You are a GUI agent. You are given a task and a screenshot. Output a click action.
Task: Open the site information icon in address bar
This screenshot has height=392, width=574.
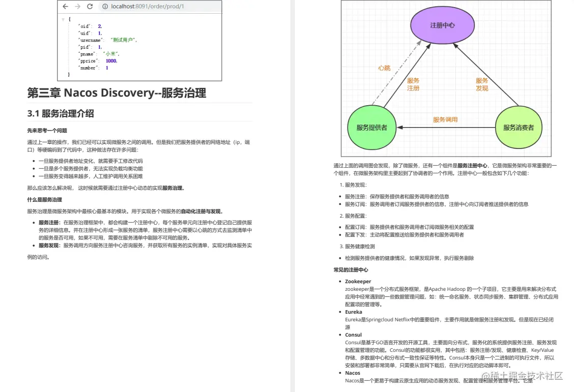pyautogui.click(x=105, y=7)
